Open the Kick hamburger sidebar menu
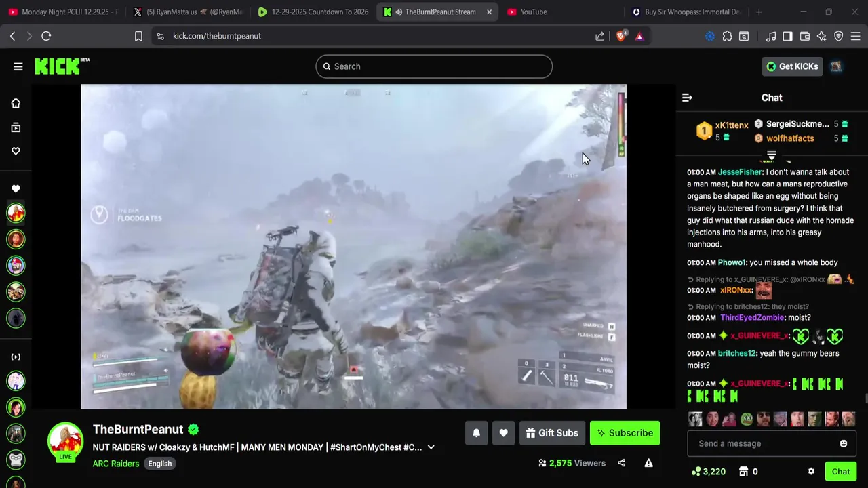 pyautogui.click(x=18, y=66)
